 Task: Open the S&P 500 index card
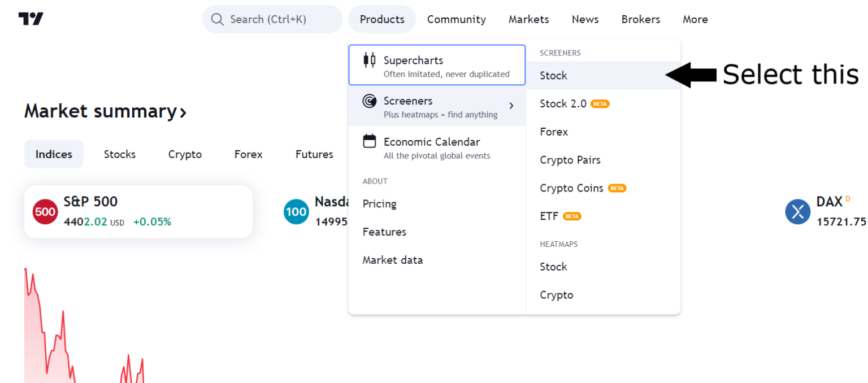[138, 211]
